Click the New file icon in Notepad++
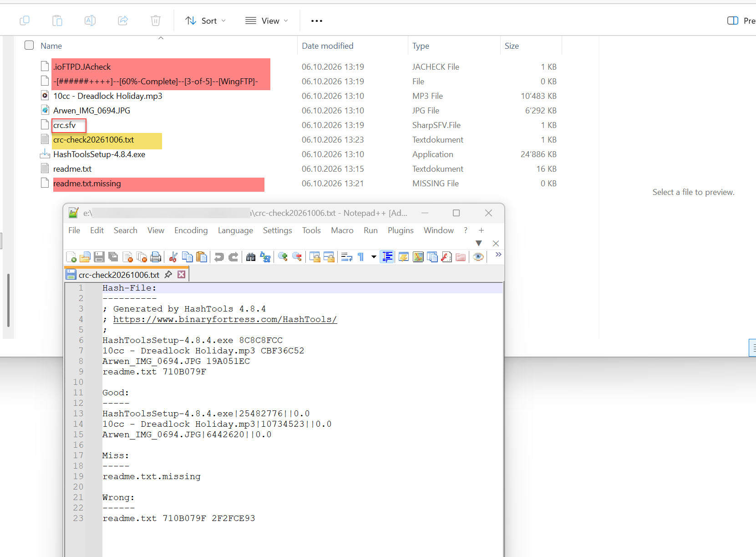 [71, 257]
